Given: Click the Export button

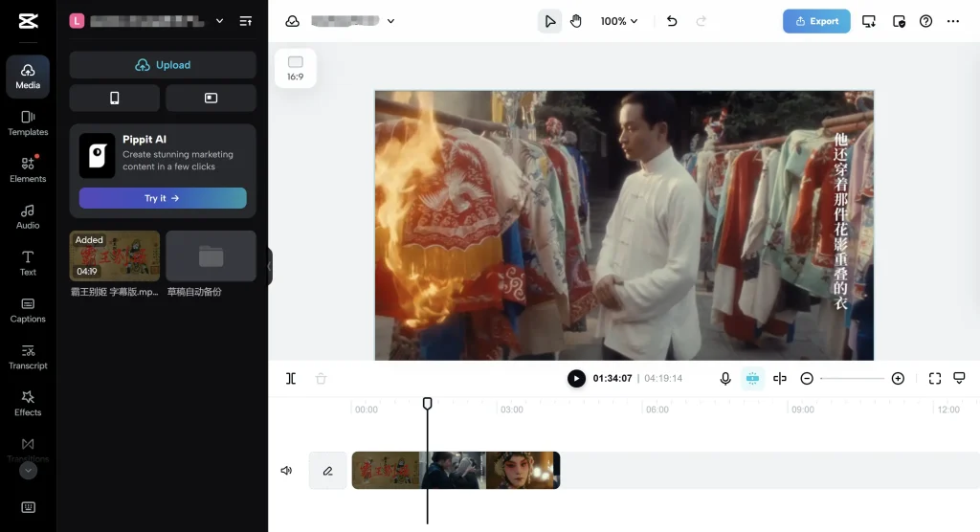Looking at the screenshot, I should click(816, 21).
